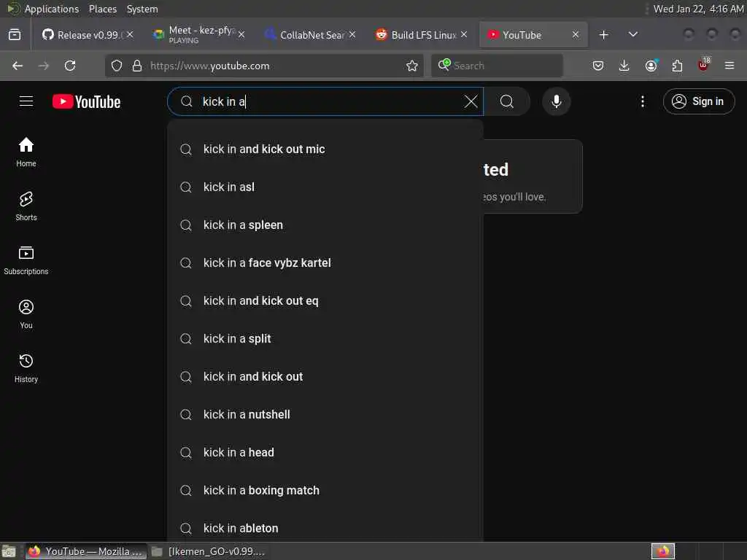
Task: Click the YouTube search magnifier button
Action: point(507,101)
